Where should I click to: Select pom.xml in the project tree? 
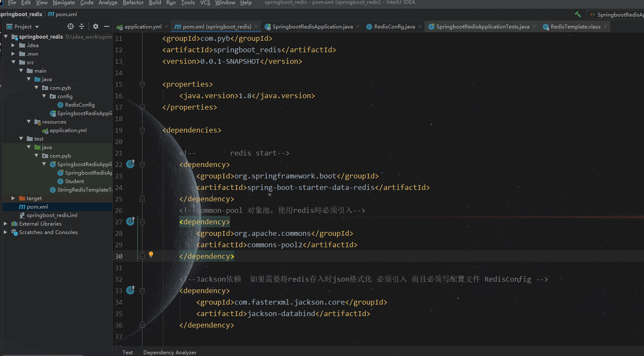tap(37, 206)
